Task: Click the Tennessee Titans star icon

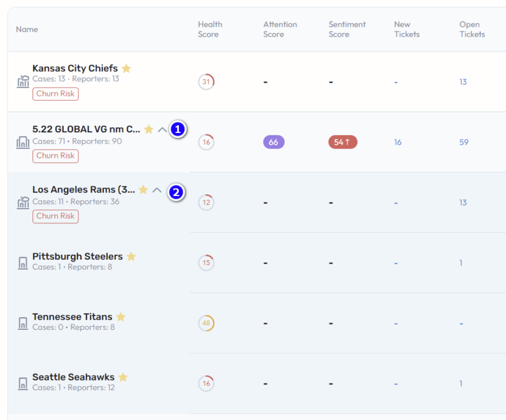Action: coord(121,317)
